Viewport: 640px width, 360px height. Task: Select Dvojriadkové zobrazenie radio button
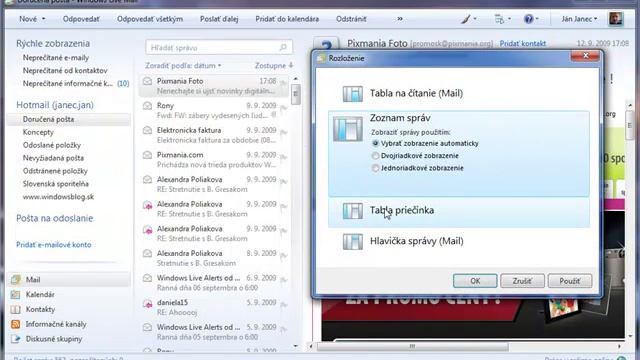(x=375, y=156)
